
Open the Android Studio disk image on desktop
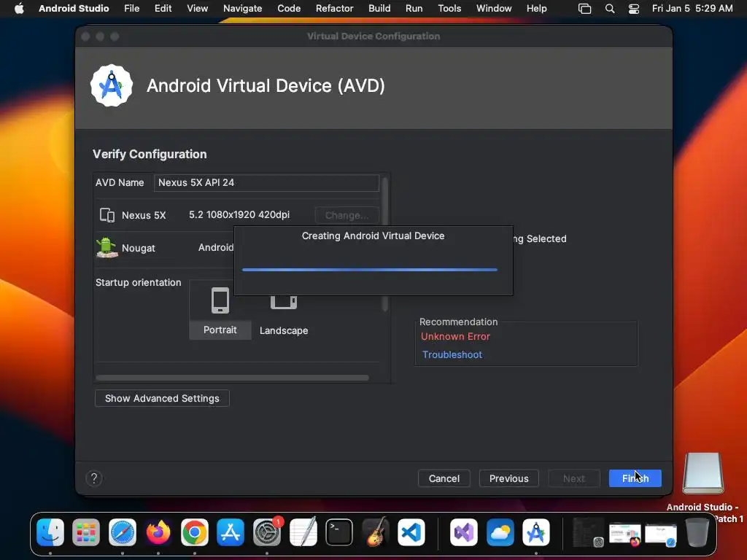point(703,474)
